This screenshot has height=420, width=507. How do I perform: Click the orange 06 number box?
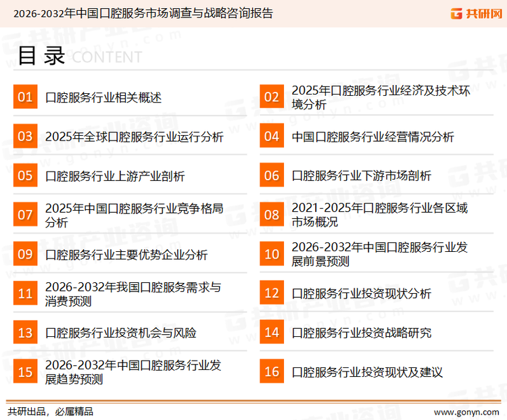click(272, 175)
